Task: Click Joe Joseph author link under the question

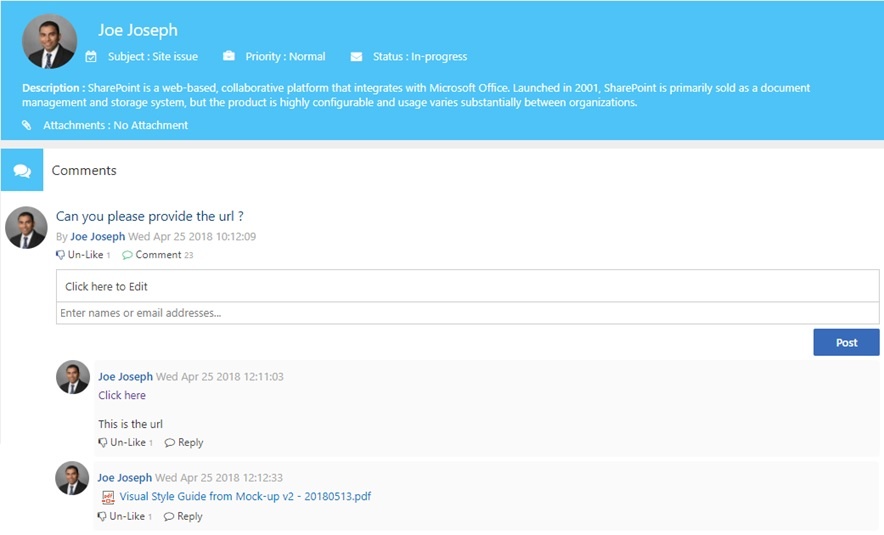Action: (98, 237)
